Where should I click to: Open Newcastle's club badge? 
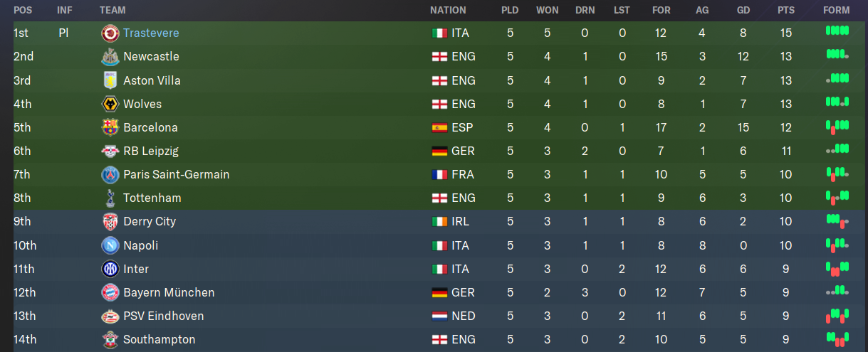[110, 56]
